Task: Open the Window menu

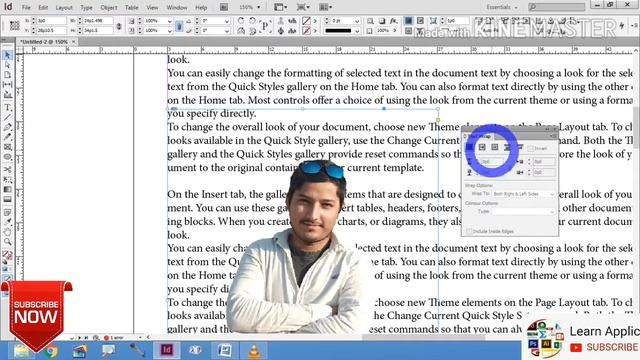Action: coord(177,7)
